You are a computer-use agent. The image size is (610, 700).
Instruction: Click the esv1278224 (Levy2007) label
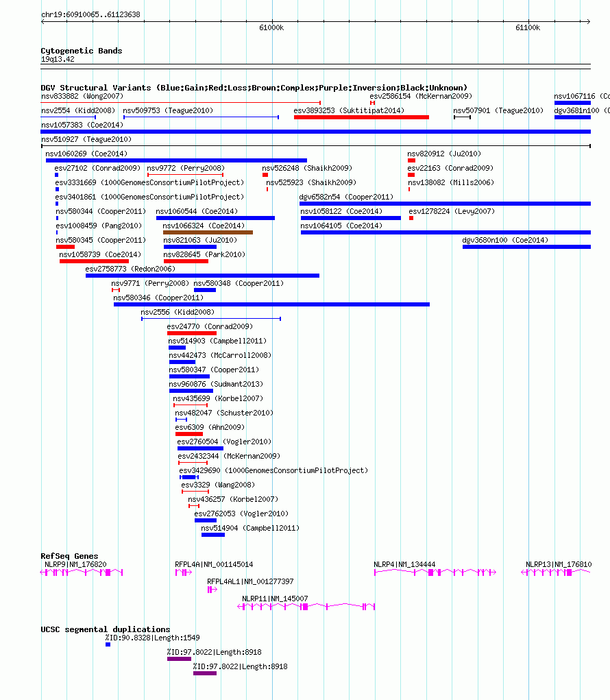pyautogui.click(x=452, y=211)
